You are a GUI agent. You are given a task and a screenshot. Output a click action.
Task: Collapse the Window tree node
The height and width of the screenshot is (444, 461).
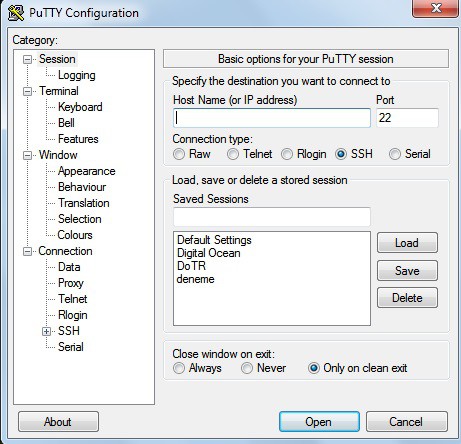[x=27, y=155]
